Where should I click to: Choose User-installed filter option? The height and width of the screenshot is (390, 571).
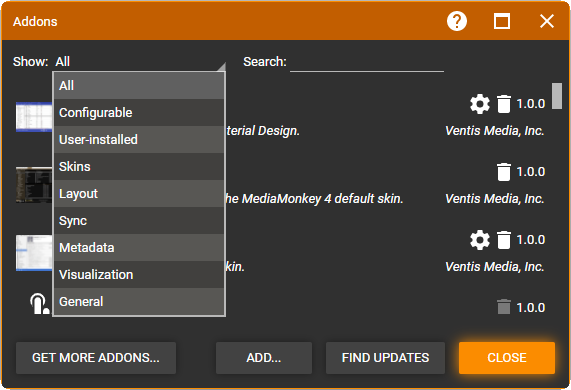pyautogui.click(x=139, y=139)
